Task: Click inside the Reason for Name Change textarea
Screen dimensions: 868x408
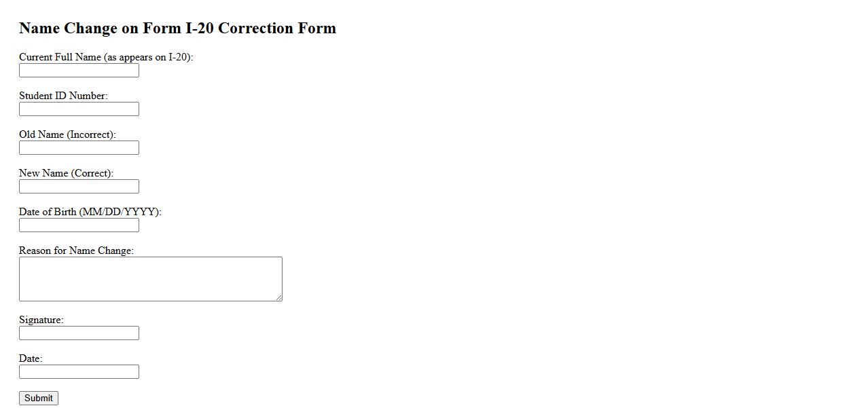Action: pos(150,278)
